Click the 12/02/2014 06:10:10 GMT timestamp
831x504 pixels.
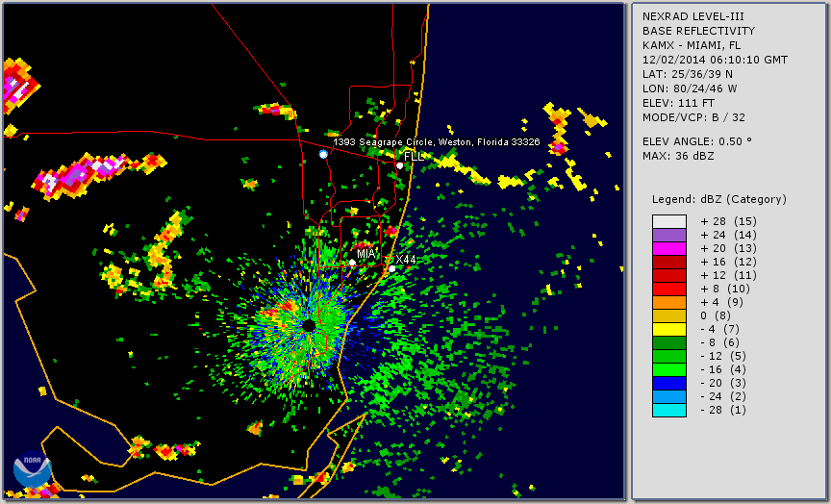point(715,60)
